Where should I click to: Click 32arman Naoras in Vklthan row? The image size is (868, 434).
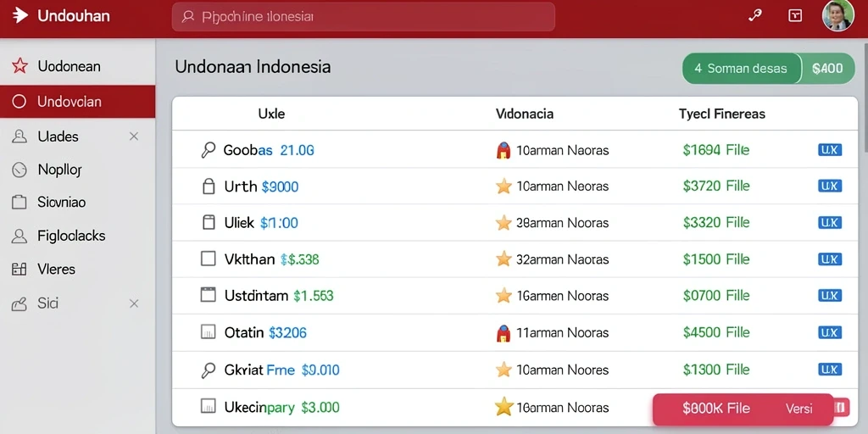tap(562, 259)
